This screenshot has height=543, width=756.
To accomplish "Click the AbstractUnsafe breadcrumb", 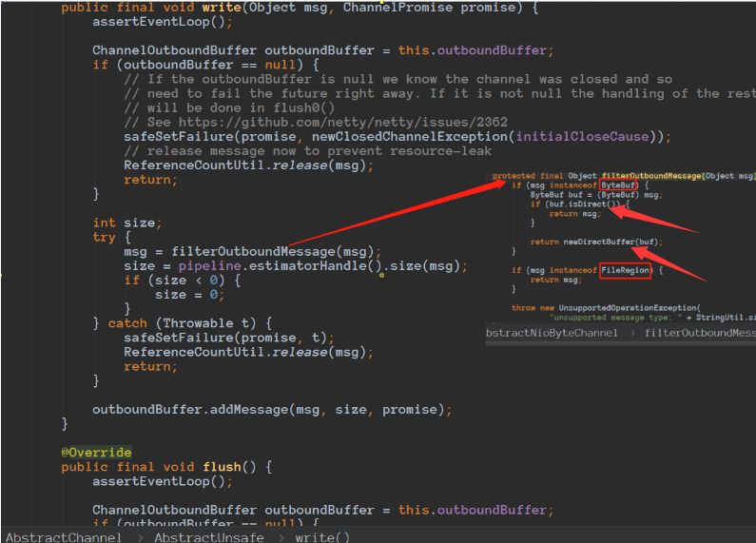I will [x=209, y=537].
